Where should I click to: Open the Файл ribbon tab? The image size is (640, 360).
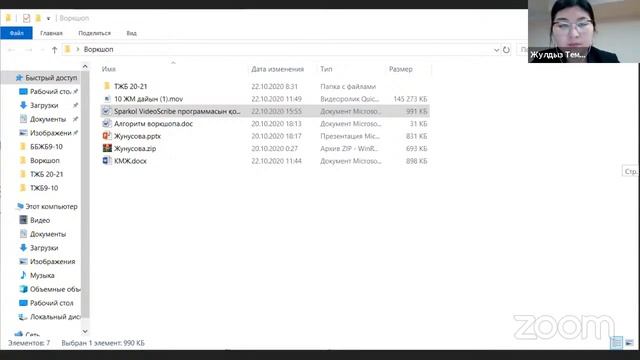click(16, 33)
